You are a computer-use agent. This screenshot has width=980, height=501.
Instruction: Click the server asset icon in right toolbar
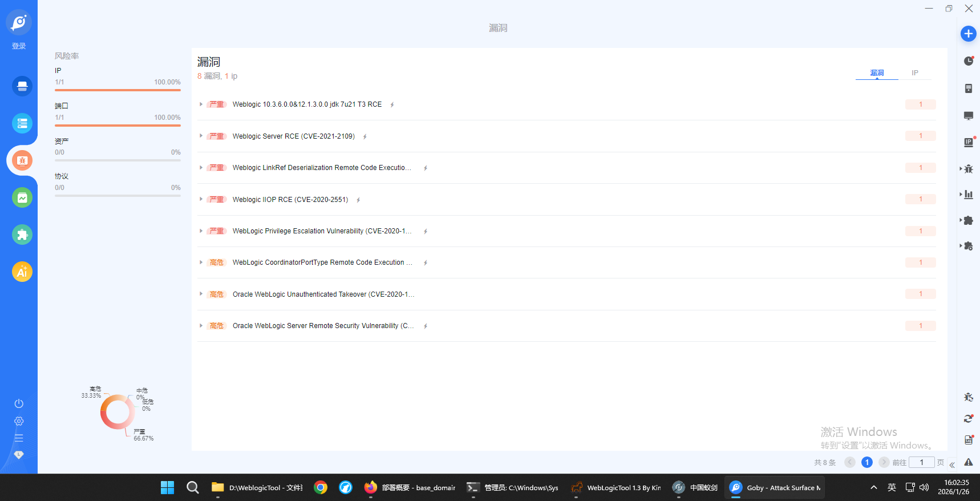click(968, 88)
